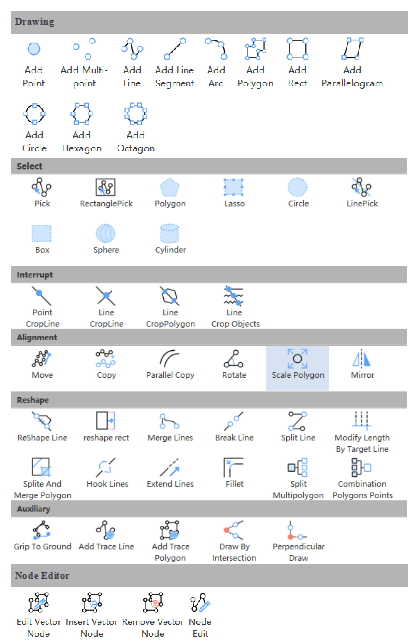The image size is (409, 641).
Task: Pick the Add Hexagon tool
Action: 81,128
